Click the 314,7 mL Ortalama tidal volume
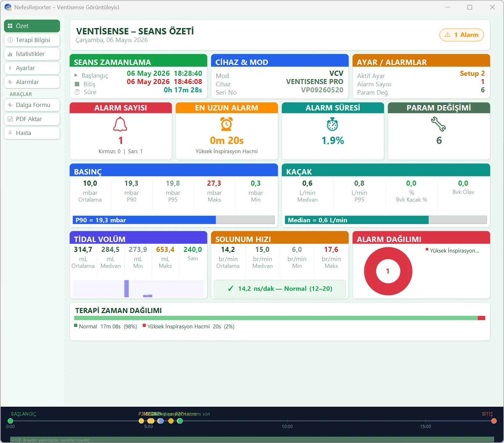504x443 pixels. coord(83,249)
